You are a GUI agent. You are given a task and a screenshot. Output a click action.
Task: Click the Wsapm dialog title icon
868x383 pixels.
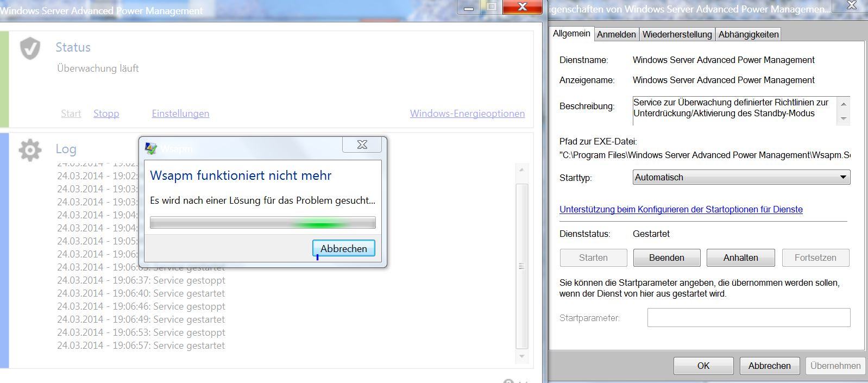(151, 148)
